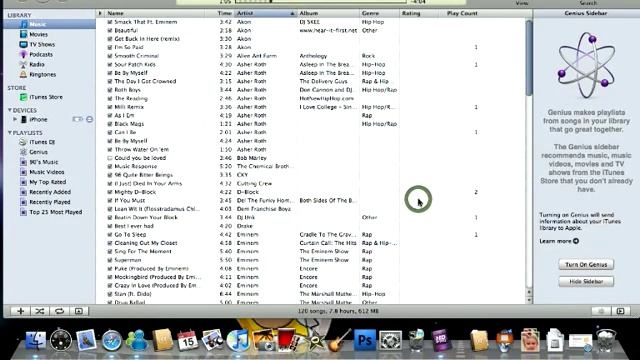Click the scrollbar down arrow
This screenshot has width=640, height=360.
[529, 300]
